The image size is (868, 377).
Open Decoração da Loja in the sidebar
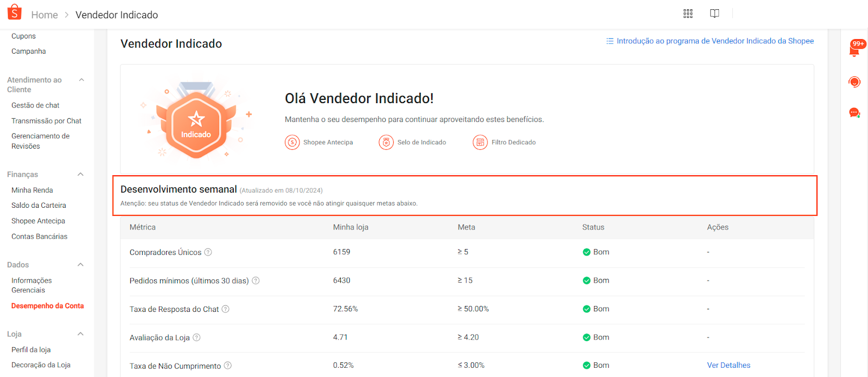point(41,365)
